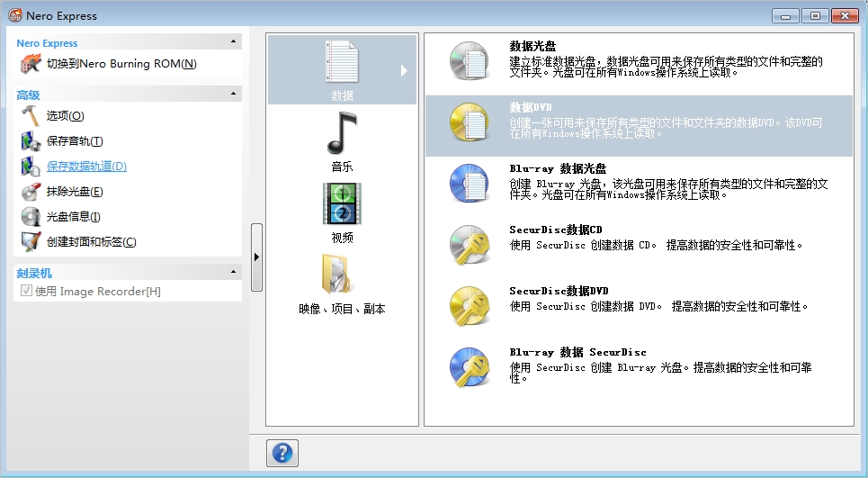The width and height of the screenshot is (868, 478).
Task: Click the Blu-ray 数据 SecurDisc icon
Action: point(470,367)
